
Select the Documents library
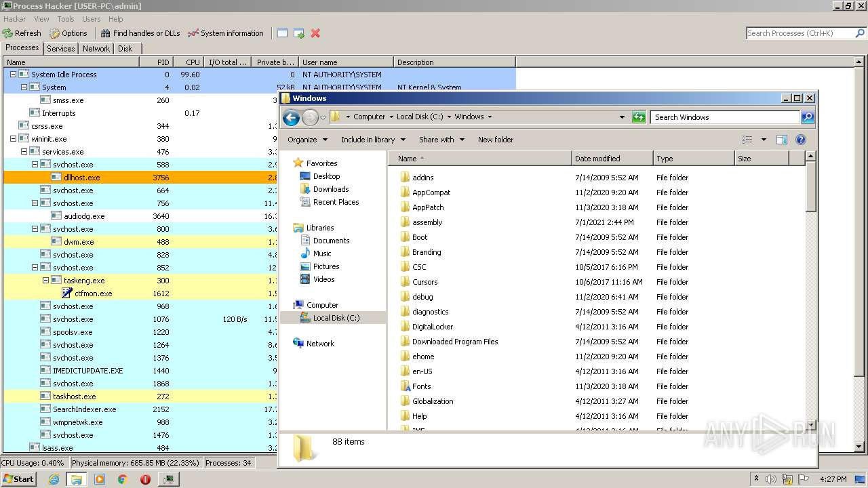tap(331, 241)
